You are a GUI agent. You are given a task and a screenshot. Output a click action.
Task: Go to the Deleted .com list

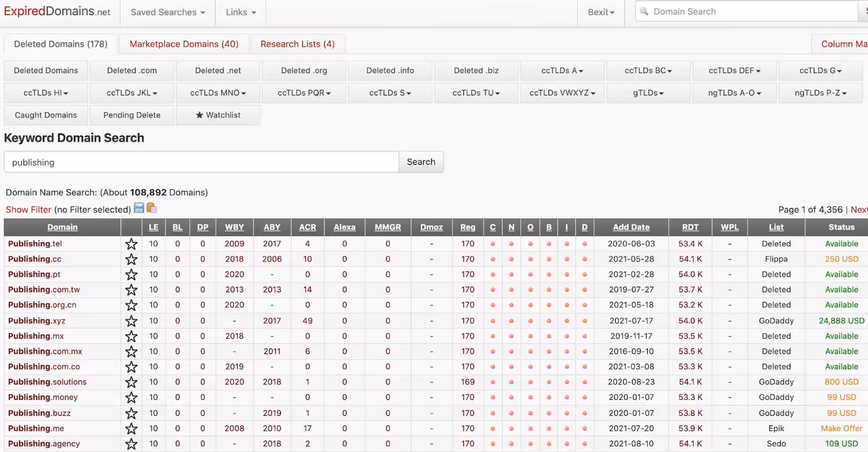[132, 70]
